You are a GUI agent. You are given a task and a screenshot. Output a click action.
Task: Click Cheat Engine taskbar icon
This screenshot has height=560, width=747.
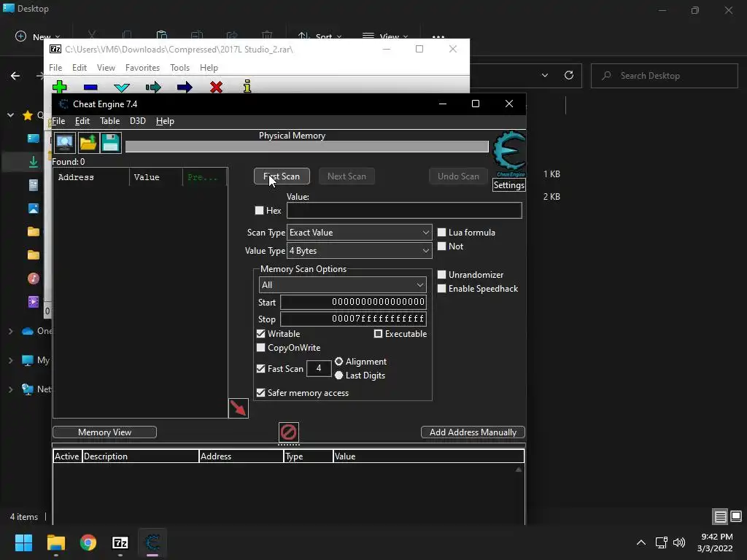pyautogui.click(x=152, y=542)
